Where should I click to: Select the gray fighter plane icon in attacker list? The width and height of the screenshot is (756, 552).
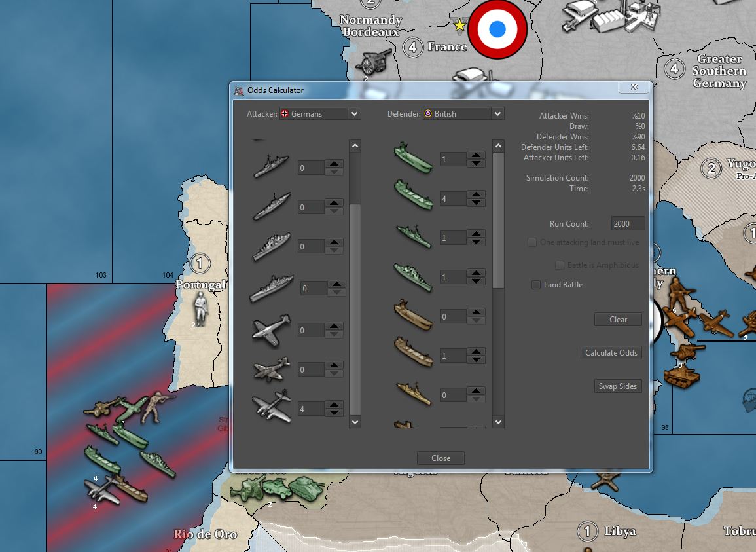point(272,331)
